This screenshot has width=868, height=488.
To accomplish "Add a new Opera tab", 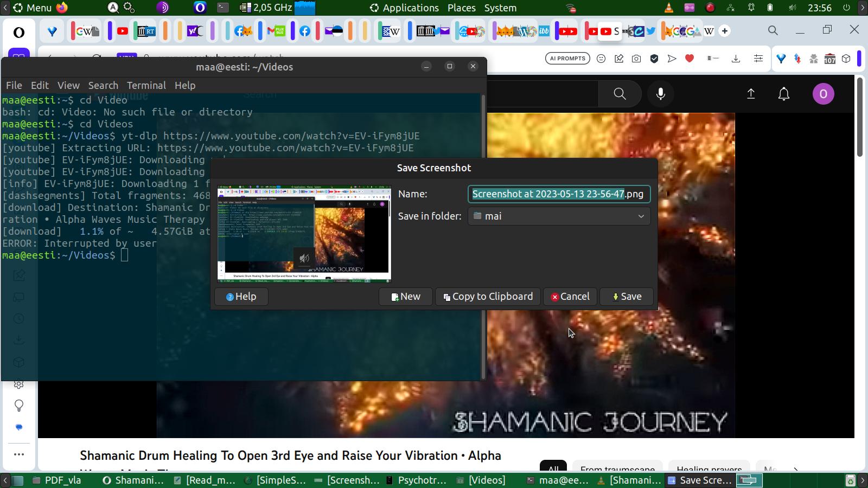I will [x=725, y=31].
